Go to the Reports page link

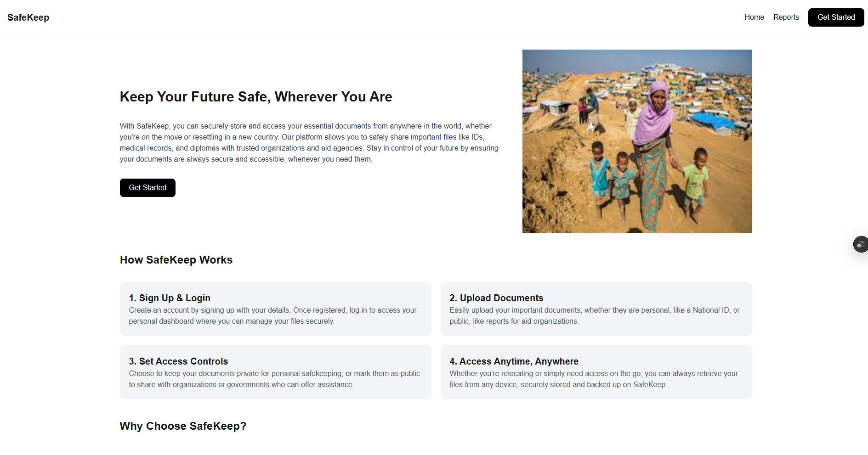point(786,17)
